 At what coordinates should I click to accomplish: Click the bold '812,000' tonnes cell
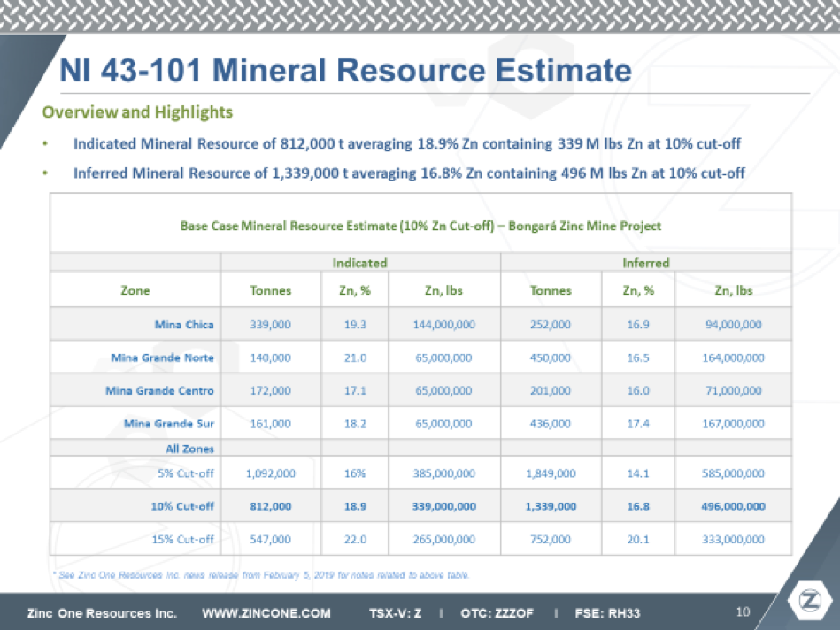(271, 506)
